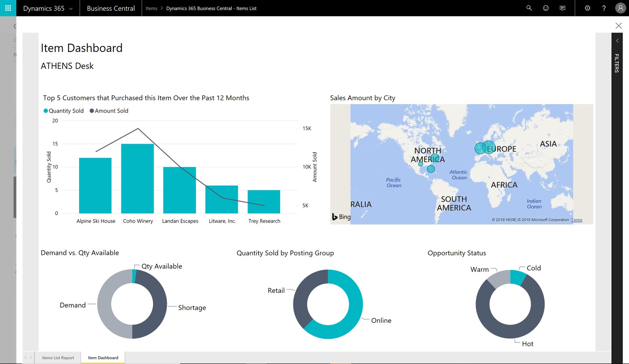The width and height of the screenshot is (629, 364).
Task: Click the smiley feedback icon
Action: tap(546, 8)
